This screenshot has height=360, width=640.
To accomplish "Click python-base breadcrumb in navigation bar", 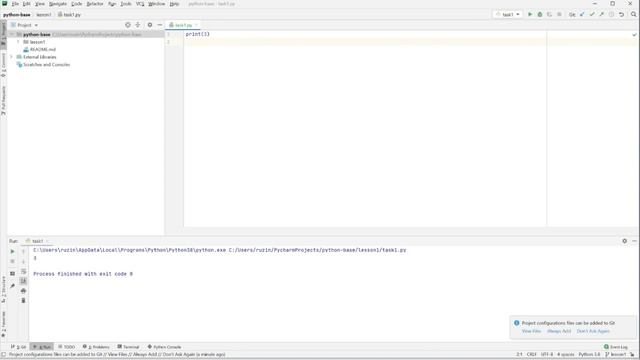I will coord(17,15).
